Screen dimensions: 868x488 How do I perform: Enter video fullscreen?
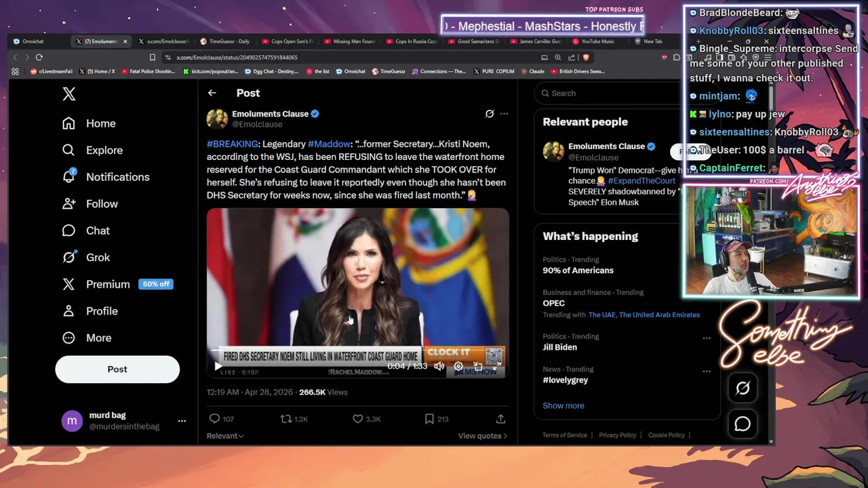(x=496, y=366)
